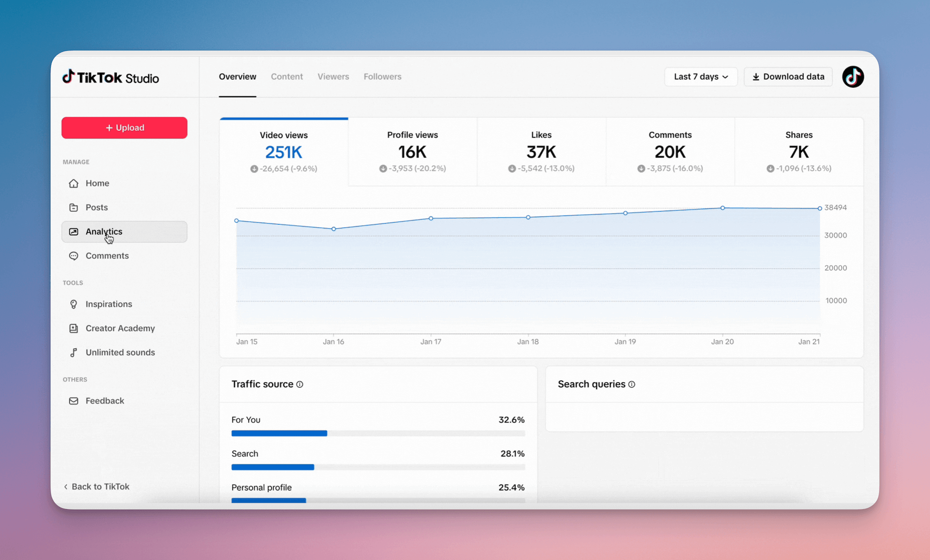Select the Profile views metric card
930x560 pixels.
pyautogui.click(x=412, y=151)
